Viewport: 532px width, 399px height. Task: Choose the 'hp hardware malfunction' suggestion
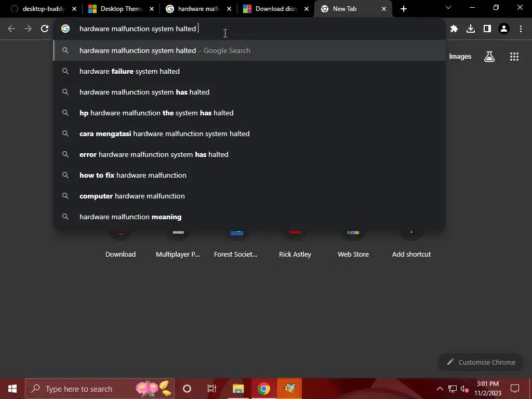[249, 113]
